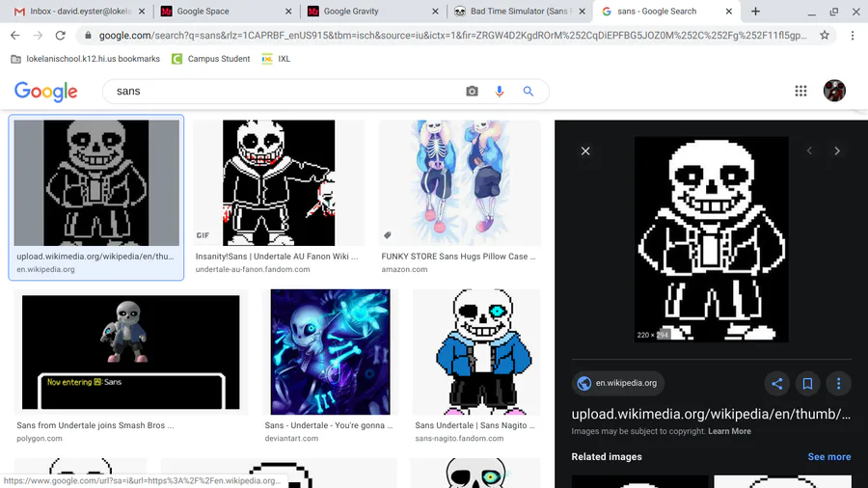
Task: Open the Sans Nagito blue hoodie thumbnail
Action: tap(476, 352)
